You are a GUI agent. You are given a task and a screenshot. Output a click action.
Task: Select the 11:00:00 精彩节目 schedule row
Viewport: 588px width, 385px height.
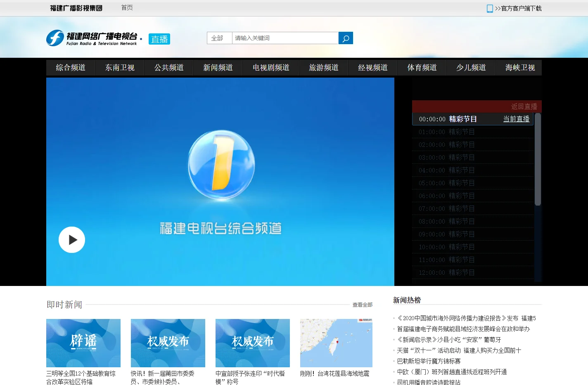[x=473, y=260]
